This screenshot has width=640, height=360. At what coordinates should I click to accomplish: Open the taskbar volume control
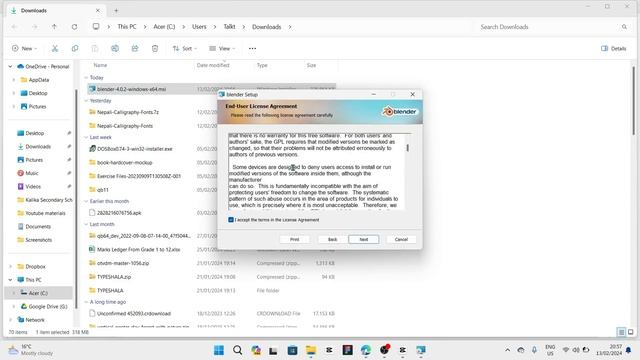click(x=576, y=350)
